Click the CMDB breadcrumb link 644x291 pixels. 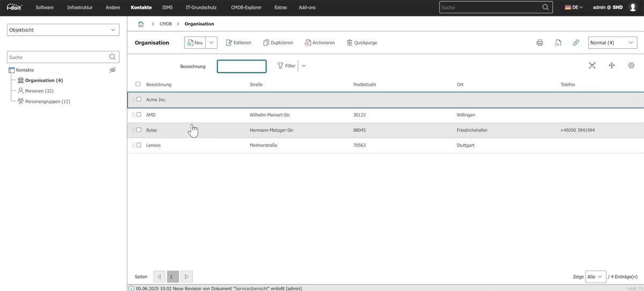[165, 24]
